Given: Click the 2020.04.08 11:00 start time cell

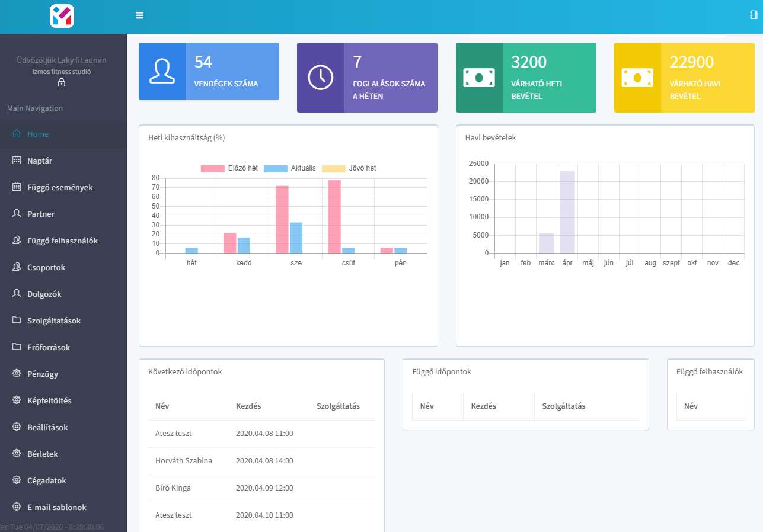Looking at the screenshot, I should click(x=264, y=434).
